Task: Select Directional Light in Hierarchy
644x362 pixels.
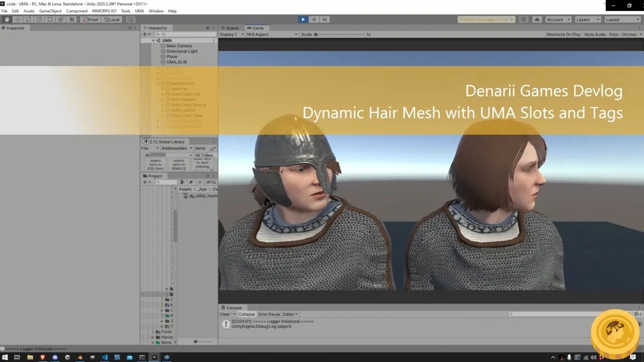Action: (x=179, y=51)
